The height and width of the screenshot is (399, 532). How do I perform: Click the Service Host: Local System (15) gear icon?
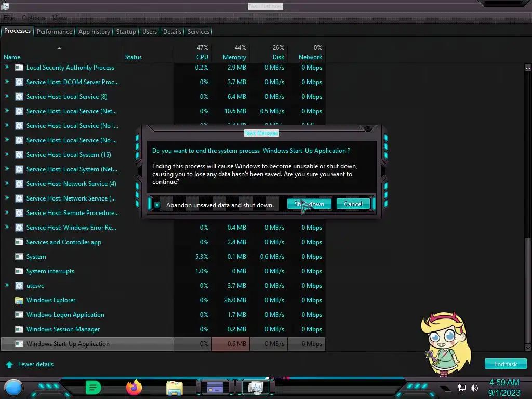[x=19, y=155]
